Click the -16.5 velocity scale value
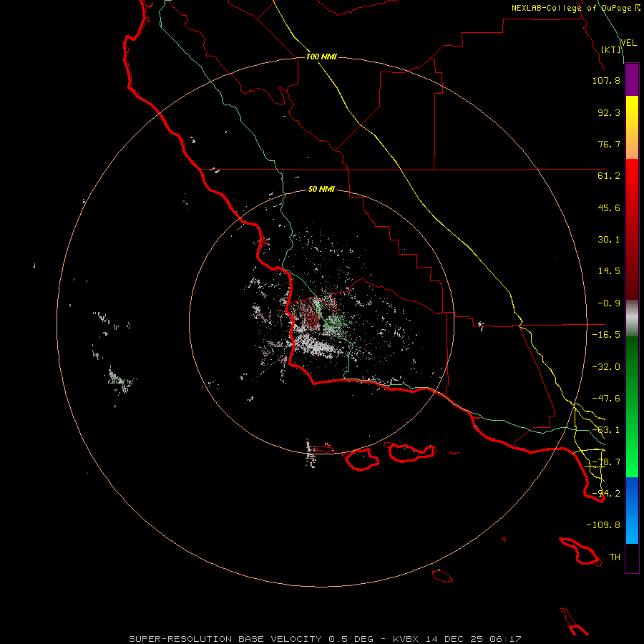The height and width of the screenshot is (644, 644). tap(606, 335)
